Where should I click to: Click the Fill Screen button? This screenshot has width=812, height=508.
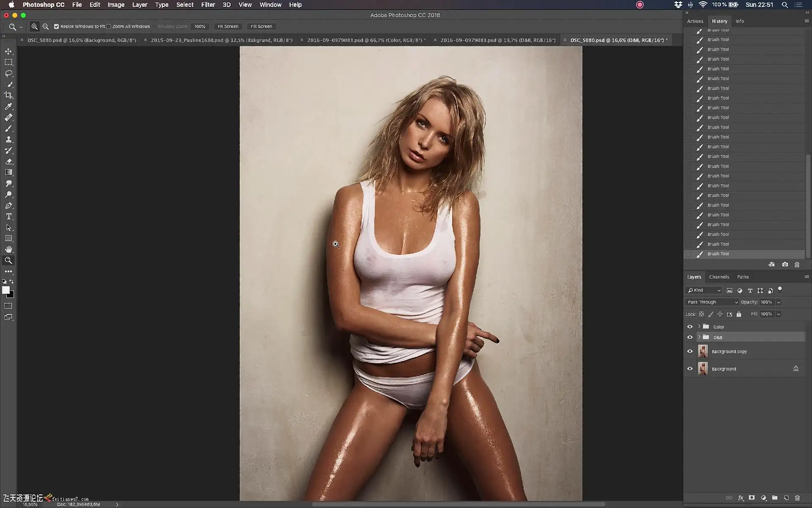pos(261,26)
